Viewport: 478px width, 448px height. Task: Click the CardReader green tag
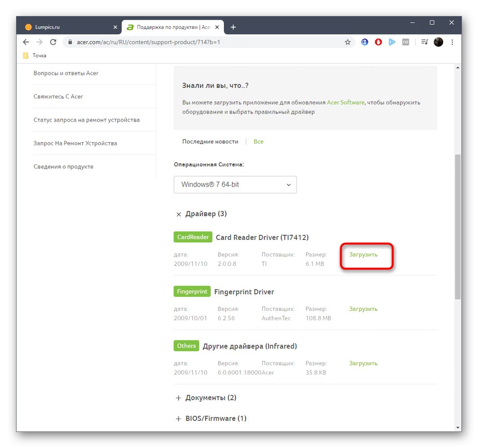[193, 237]
